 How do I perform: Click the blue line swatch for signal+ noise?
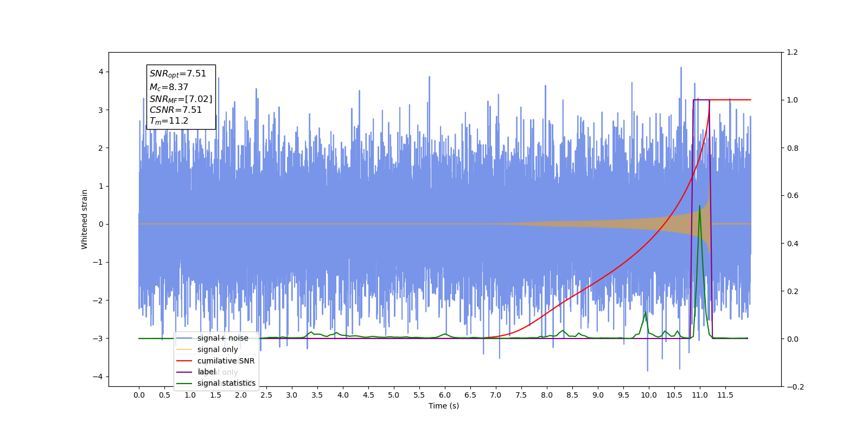(x=184, y=338)
